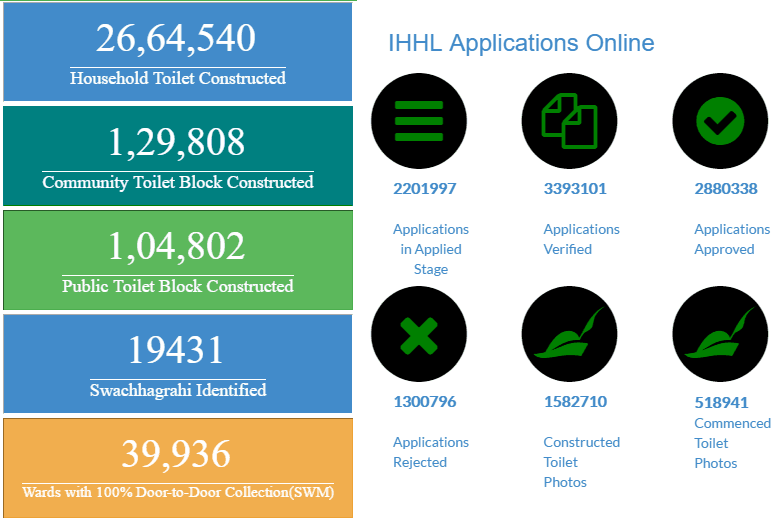Click the Constructed Toilet Photos icon

tap(569, 335)
